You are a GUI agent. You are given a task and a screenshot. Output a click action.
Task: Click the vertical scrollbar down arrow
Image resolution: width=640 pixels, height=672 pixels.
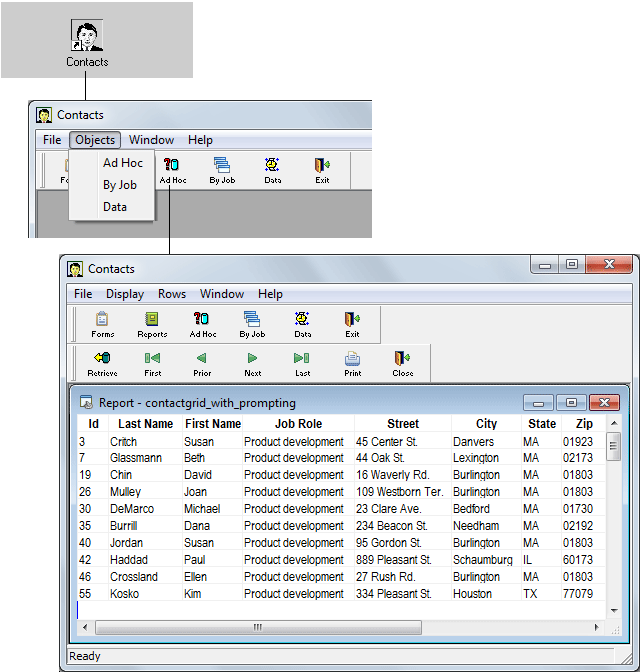[x=614, y=610]
